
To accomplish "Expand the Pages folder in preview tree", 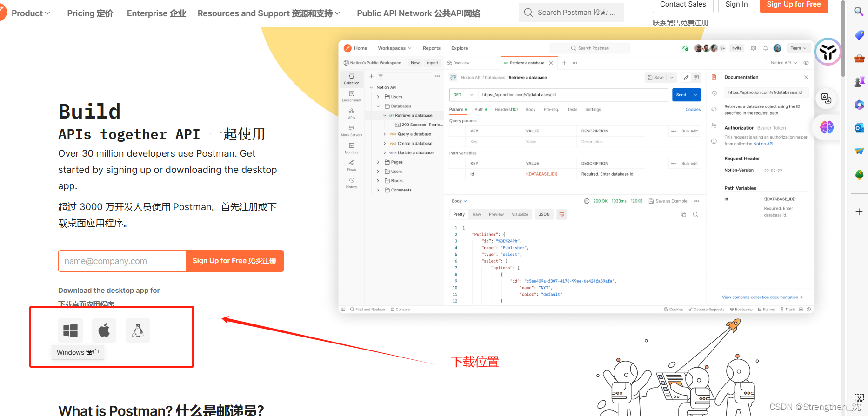I will click(x=378, y=162).
